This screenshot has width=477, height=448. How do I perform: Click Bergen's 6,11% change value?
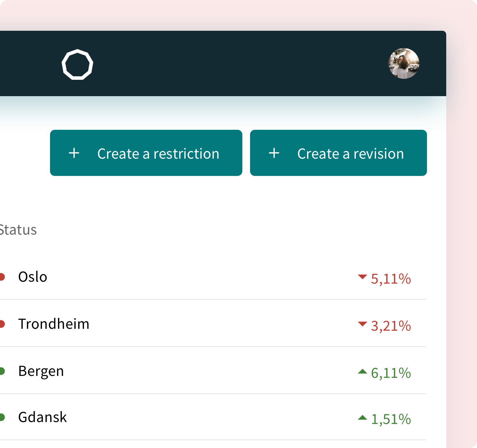[x=391, y=373]
